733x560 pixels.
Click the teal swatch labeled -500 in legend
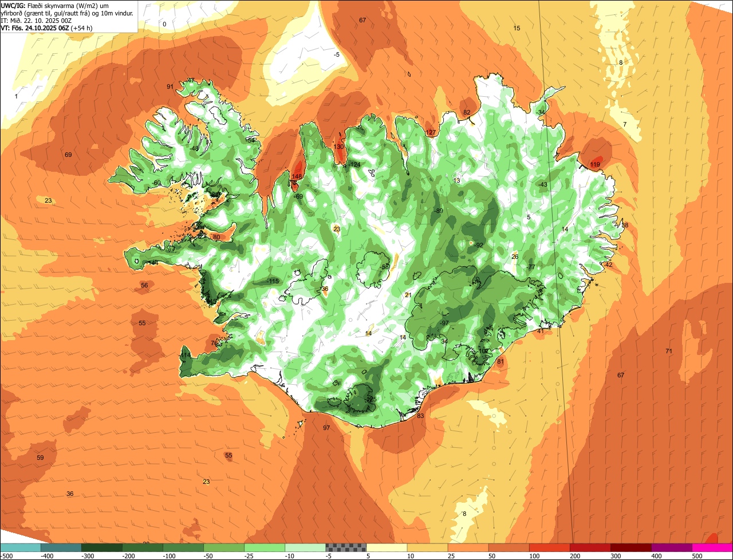coord(20,547)
